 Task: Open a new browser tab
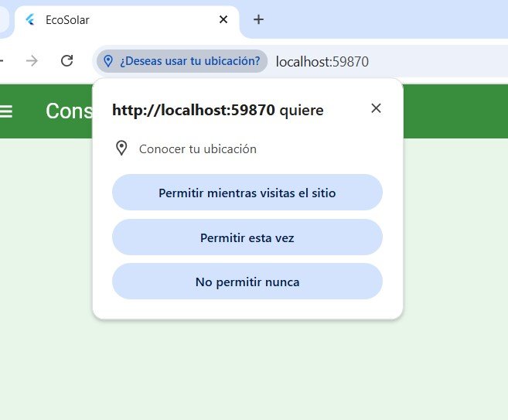258,19
